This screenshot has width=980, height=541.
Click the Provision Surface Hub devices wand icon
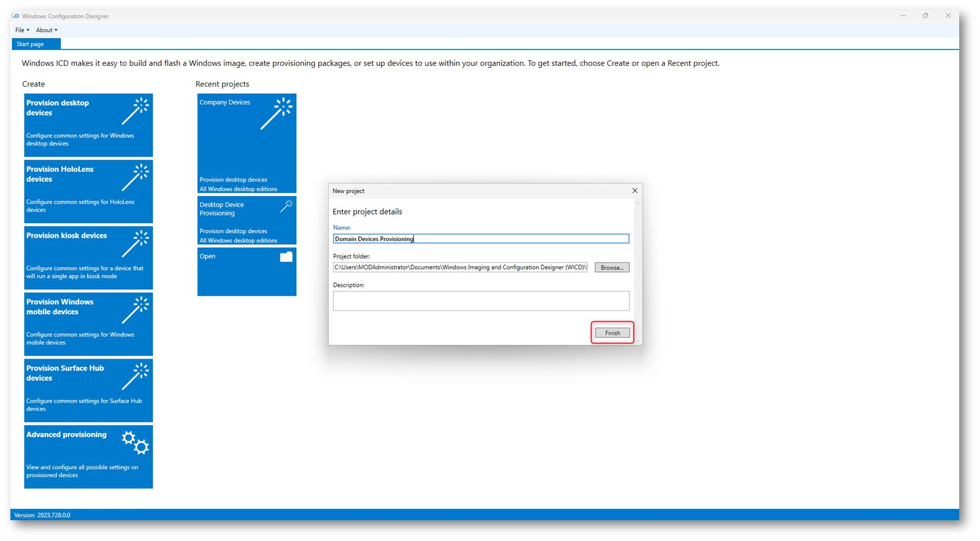click(136, 376)
